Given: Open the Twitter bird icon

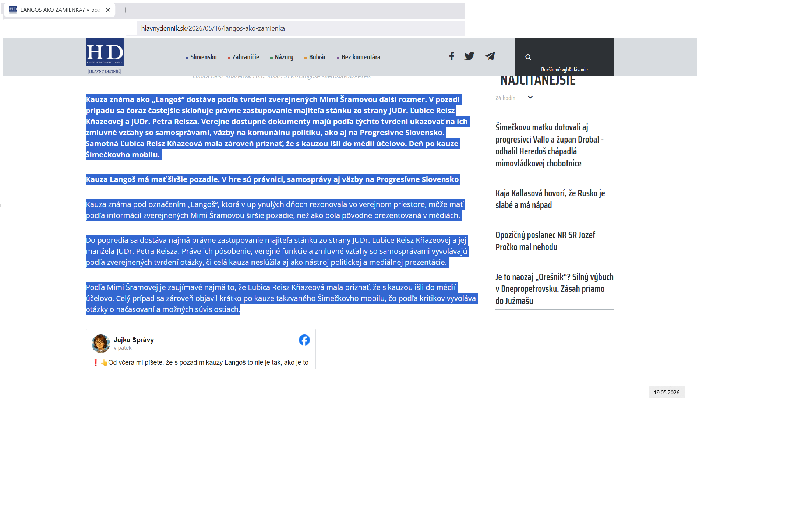Looking at the screenshot, I should 469,56.
